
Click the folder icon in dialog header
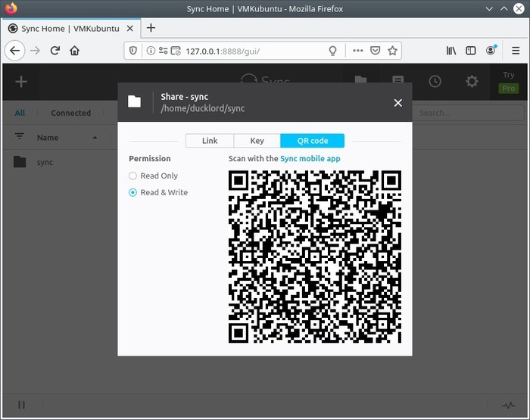click(134, 101)
